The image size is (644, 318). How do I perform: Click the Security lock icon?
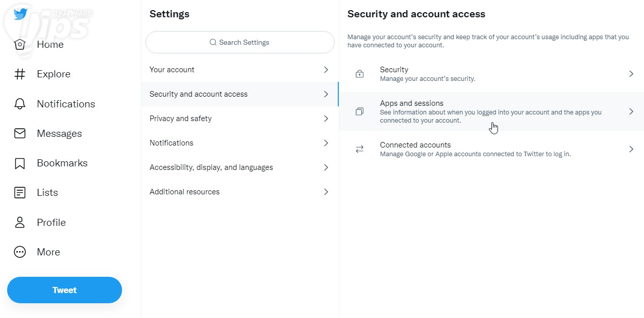pyautogui.click(x=360, y=74)
